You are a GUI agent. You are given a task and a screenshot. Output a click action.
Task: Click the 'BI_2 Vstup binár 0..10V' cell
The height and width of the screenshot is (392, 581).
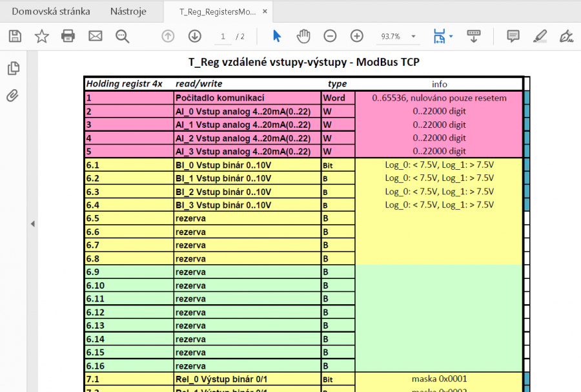click(x=247, y=192)
